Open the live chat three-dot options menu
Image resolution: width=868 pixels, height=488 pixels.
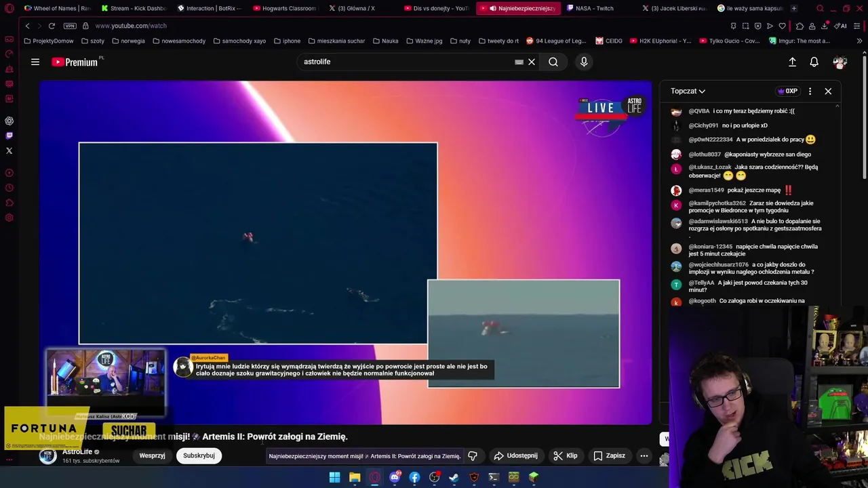(810, 91)
